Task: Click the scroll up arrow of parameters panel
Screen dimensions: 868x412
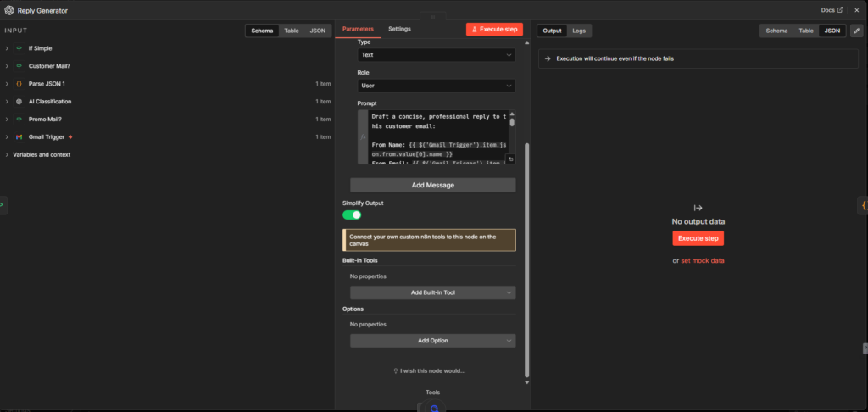Action: (x=526, y=42)
